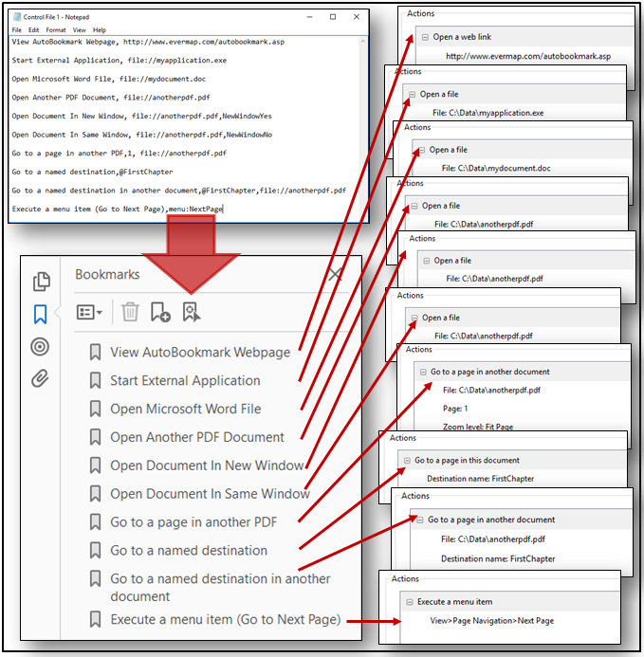Click bookmark icon beside Open Microsoft Word File

click(x=95, y=409)
